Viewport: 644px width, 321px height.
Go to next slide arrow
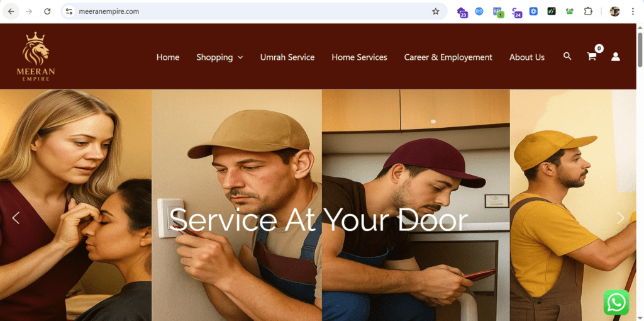tap(621, 218)
